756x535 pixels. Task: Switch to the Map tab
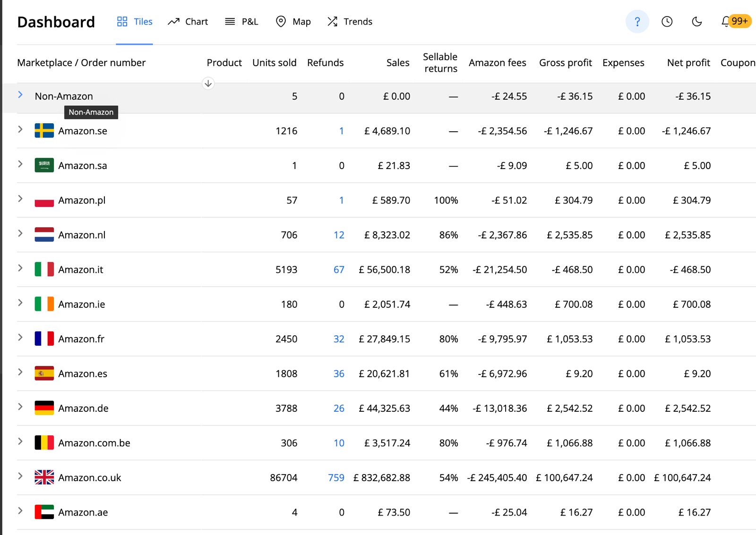point(293,22)
